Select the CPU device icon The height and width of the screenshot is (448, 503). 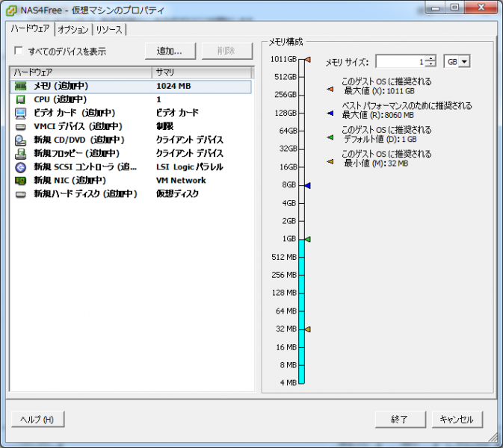click(x=20, y=100)
